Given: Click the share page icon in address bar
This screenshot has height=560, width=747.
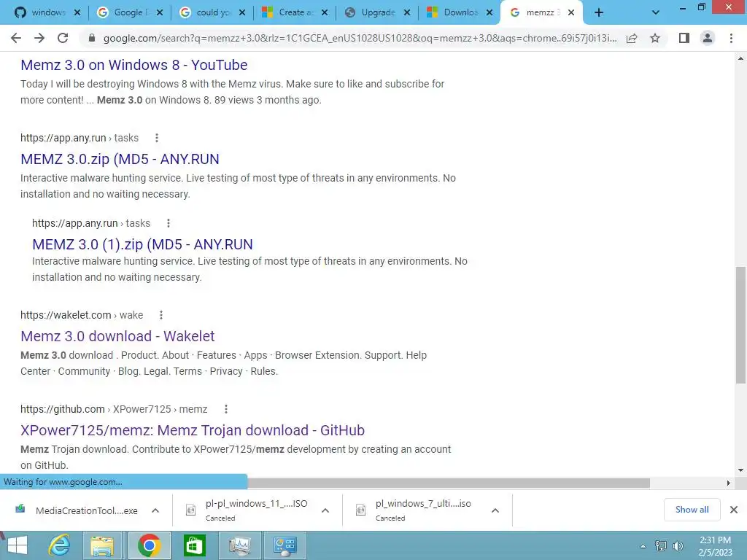Looking at the screenshot, I should (632, 38).
